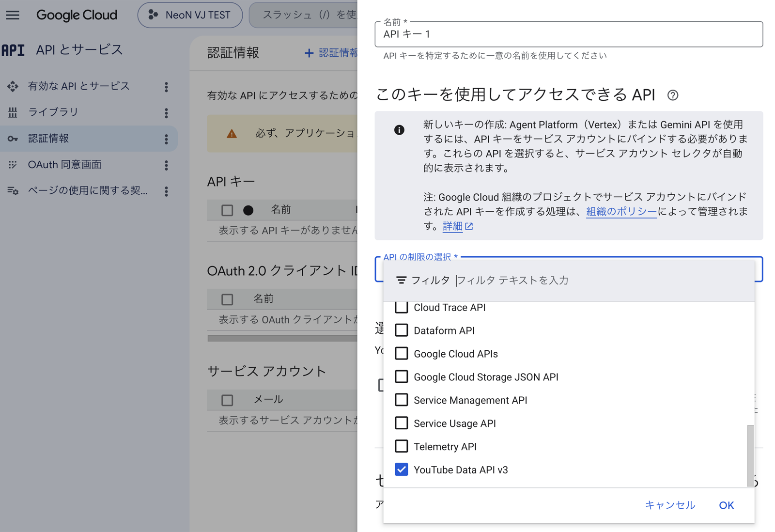Image resolution: width=775 pixels, height=532 pixels.
Task: Click the slash search box
Action: pos(304,15)
